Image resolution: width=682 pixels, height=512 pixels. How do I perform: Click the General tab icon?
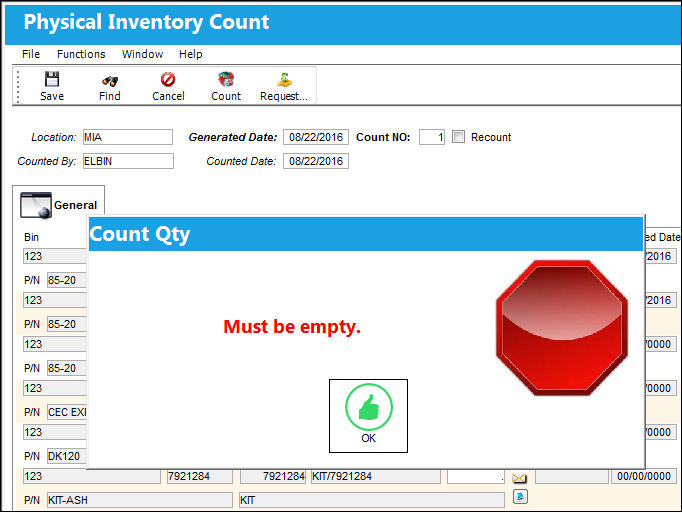coord(36,205)
